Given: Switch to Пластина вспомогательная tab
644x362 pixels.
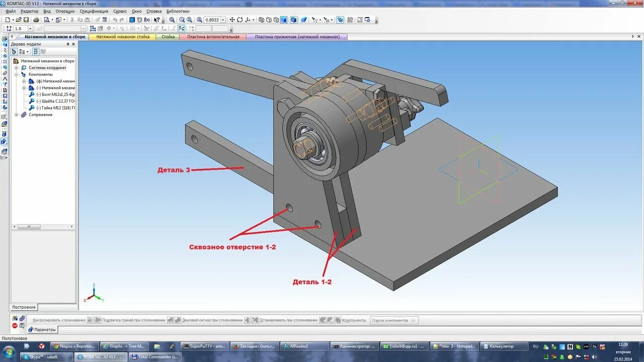Looking at the screenshot, I should point(213,37).
